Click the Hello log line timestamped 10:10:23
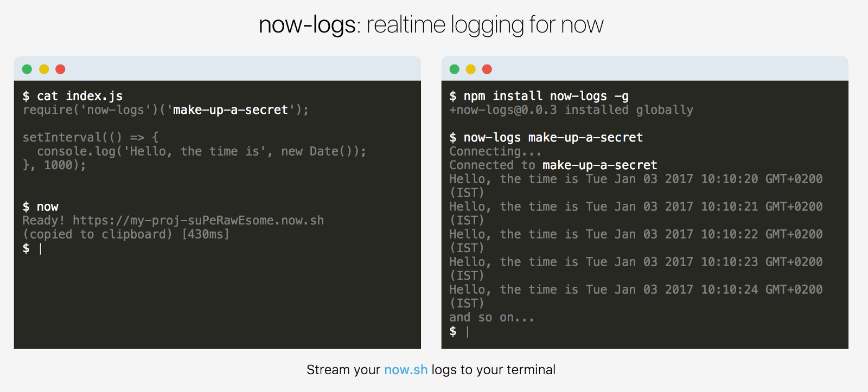868x392 pixels. tap(636, 269)
